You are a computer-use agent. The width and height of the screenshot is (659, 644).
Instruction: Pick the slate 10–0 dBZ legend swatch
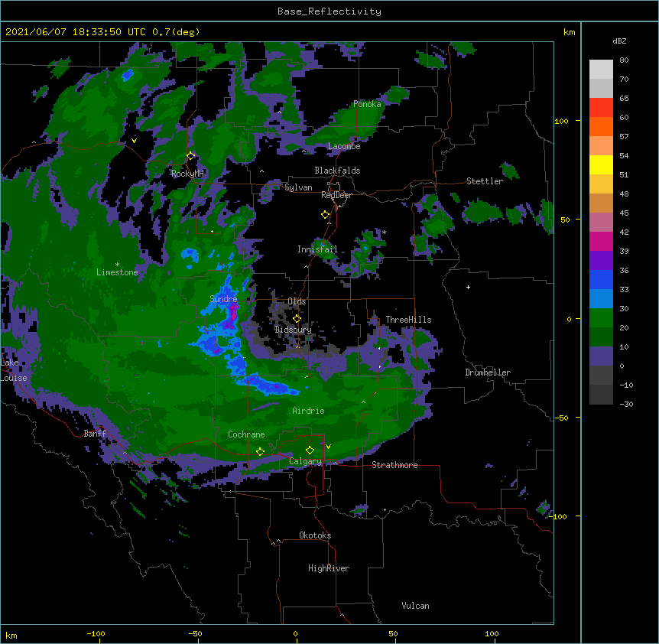(x=601, y=356)
